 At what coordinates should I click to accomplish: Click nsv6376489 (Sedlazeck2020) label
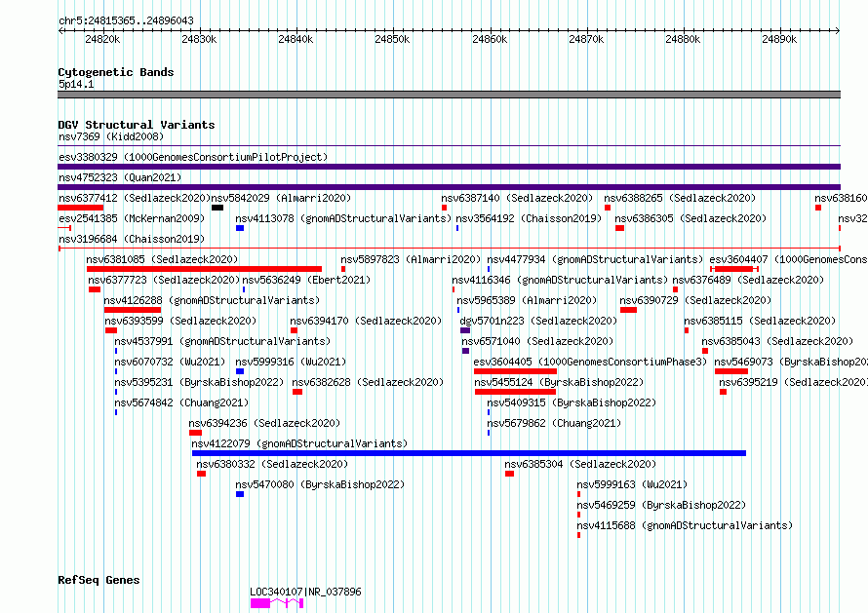pos(748,280)
